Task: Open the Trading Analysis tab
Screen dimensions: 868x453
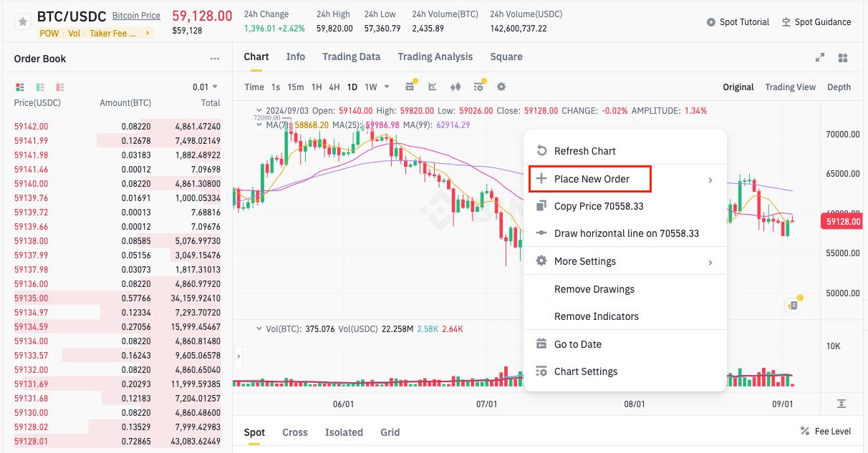Action: point(435,57)
